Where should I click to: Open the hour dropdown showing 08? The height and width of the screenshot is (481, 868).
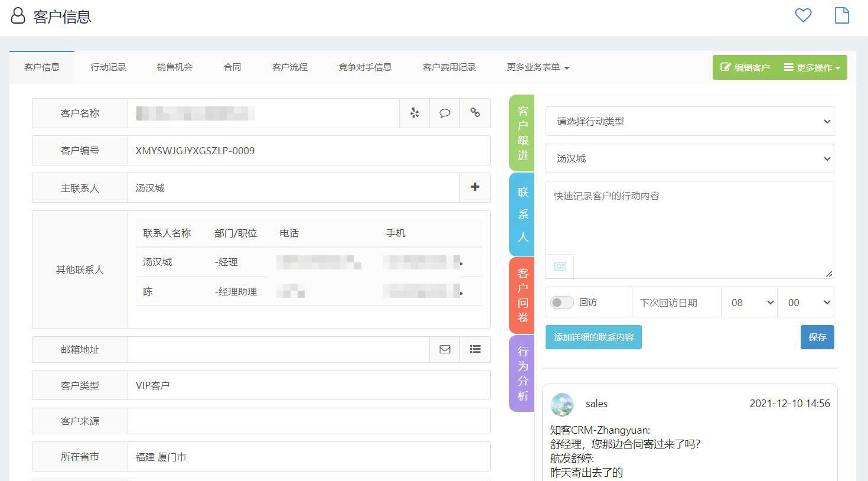(x=749, y=303)
